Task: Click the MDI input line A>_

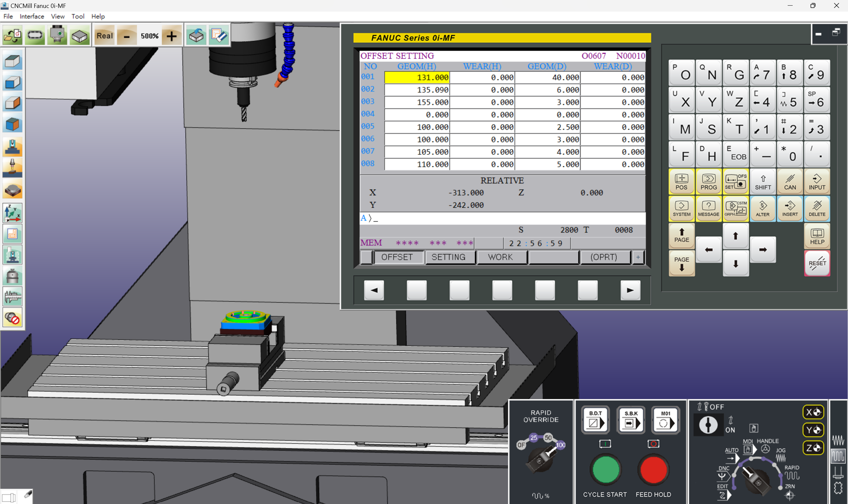Action: tap(502, 218)
